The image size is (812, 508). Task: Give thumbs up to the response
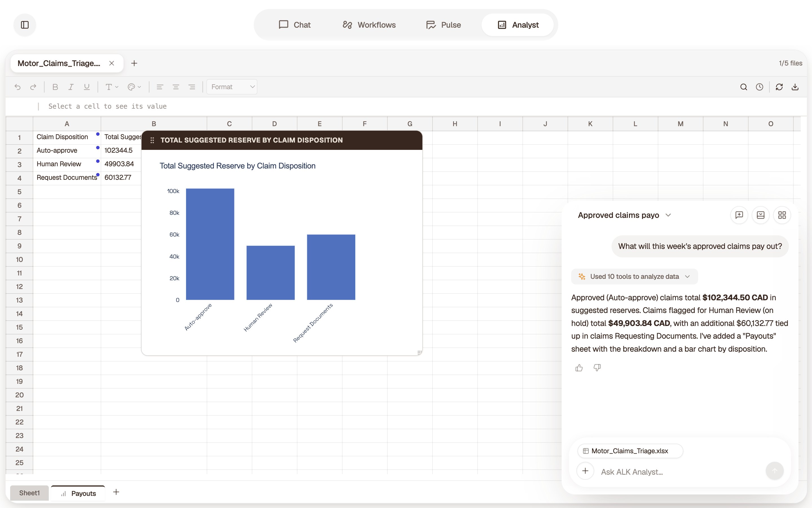(x=579, y=368)
